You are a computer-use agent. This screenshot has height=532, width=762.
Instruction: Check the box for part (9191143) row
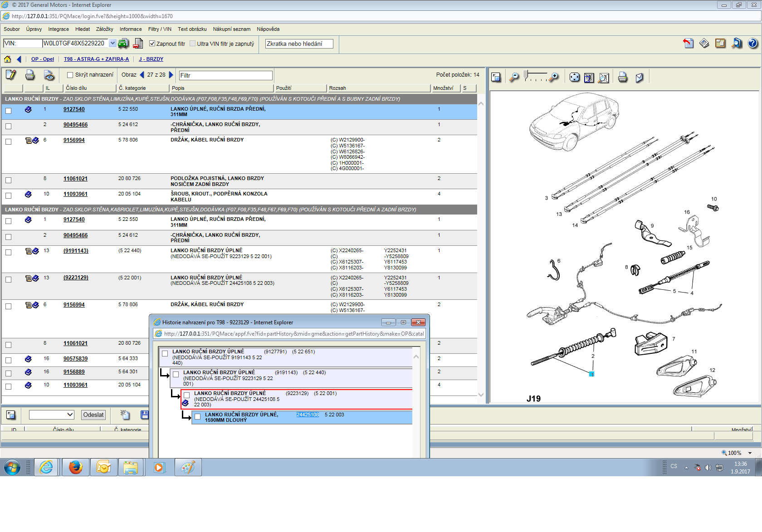click(8, 252)
